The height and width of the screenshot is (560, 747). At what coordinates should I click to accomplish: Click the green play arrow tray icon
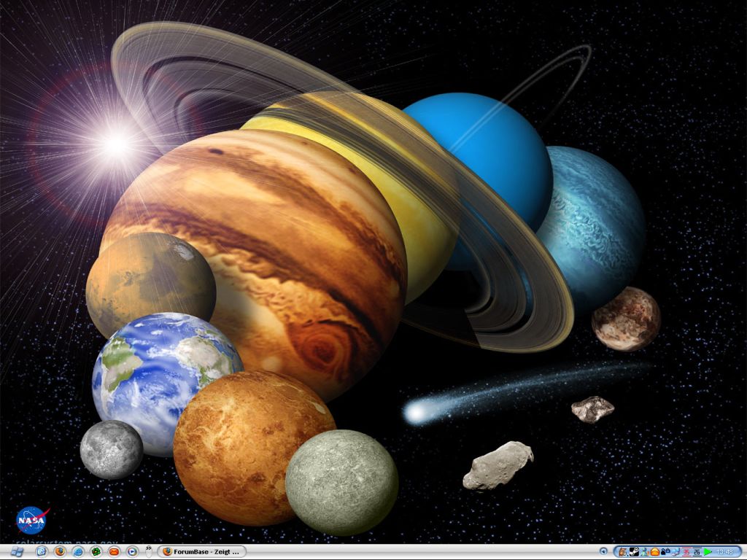click(708, 552)
